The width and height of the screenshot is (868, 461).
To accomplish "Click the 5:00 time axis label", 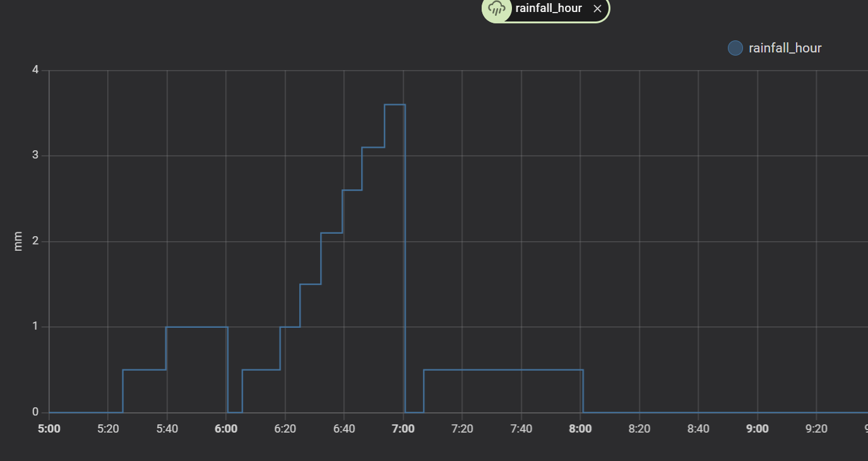I will [x=49, y=428].
